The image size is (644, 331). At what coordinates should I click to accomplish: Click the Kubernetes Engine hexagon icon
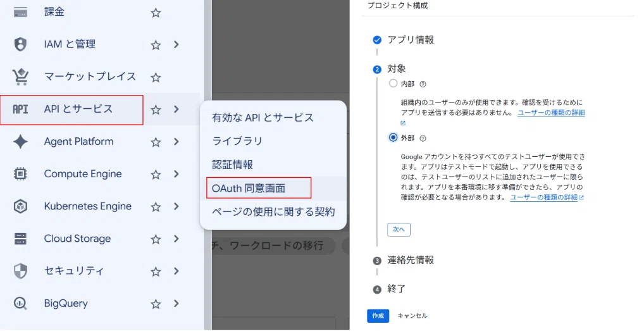coord(20,206)
